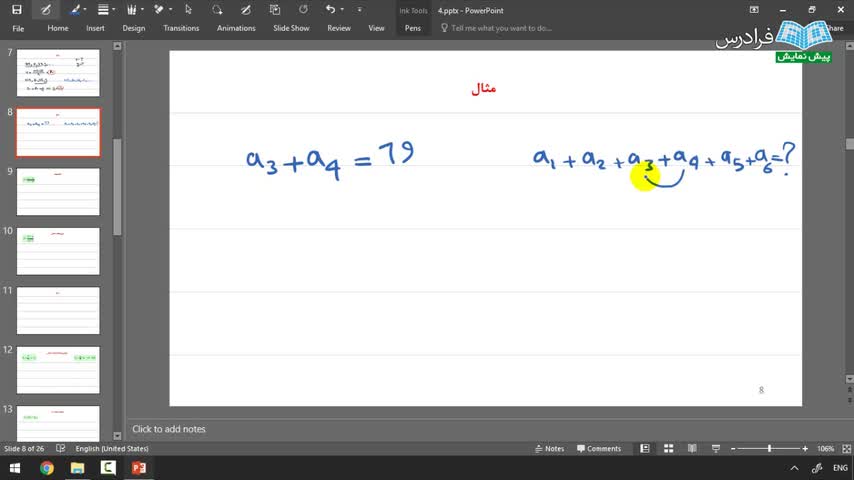Open Ribbon Display Options icon
854x480 pixels.
754,10
